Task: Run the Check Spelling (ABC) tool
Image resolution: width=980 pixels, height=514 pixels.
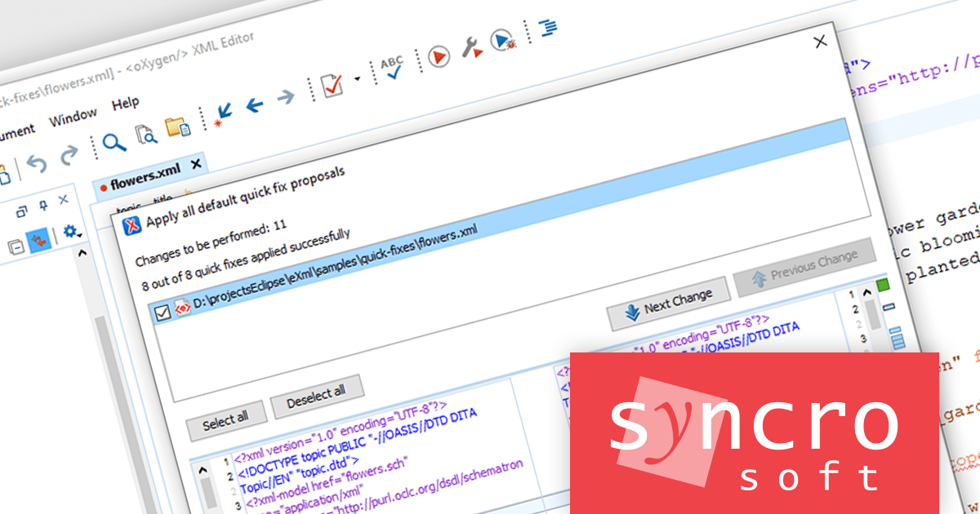Action: tap(392, 69)
